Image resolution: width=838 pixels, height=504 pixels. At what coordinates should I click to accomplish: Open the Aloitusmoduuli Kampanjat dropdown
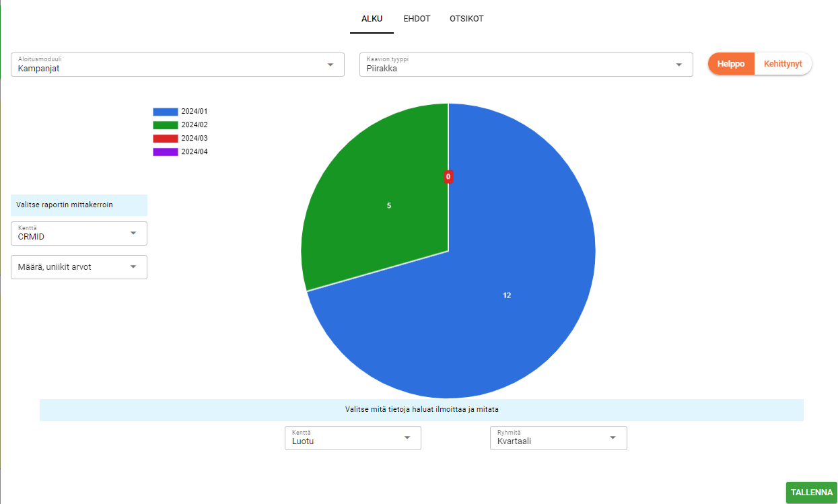[x=177, y=65]
